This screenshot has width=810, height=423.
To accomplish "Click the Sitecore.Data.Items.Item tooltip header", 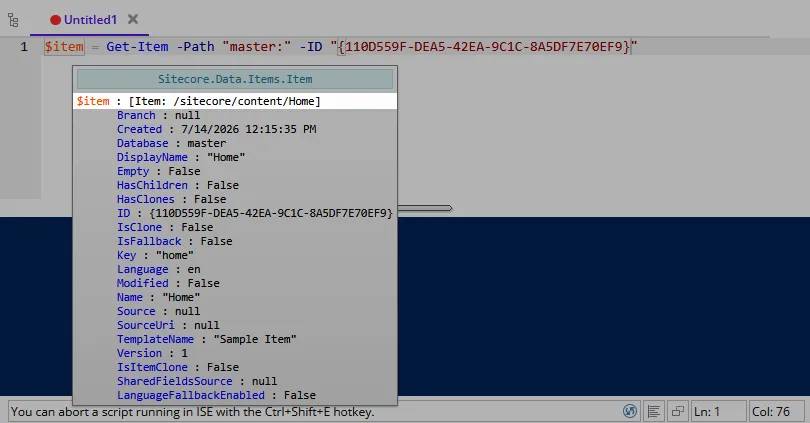I will point(235,79).
